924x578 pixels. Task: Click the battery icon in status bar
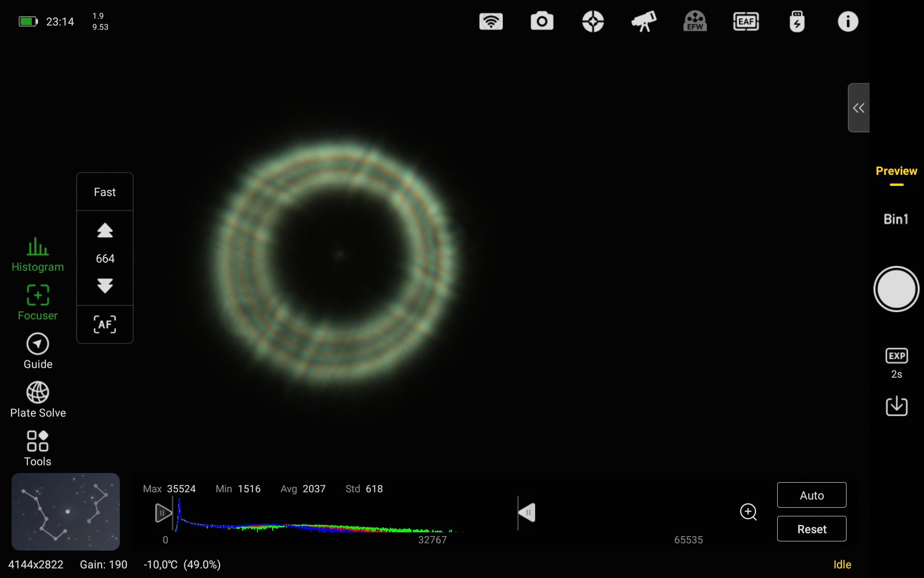pos(28,22)
